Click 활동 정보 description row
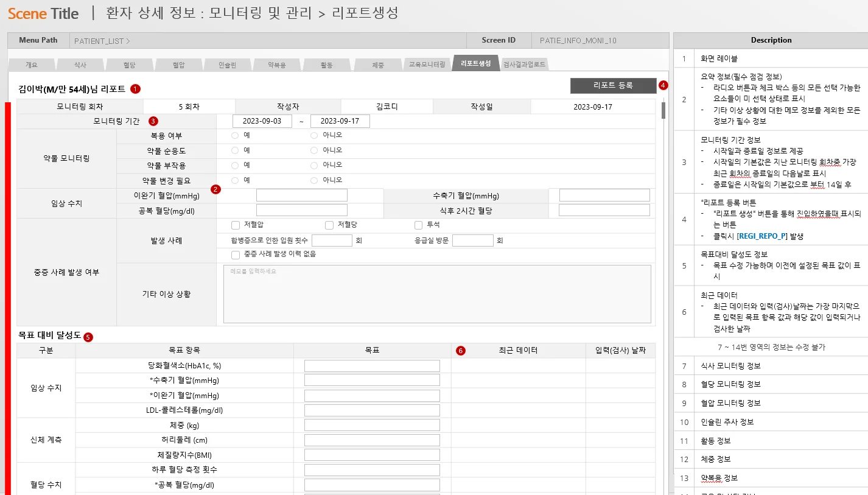868x495 pixels. click(771, 441)
